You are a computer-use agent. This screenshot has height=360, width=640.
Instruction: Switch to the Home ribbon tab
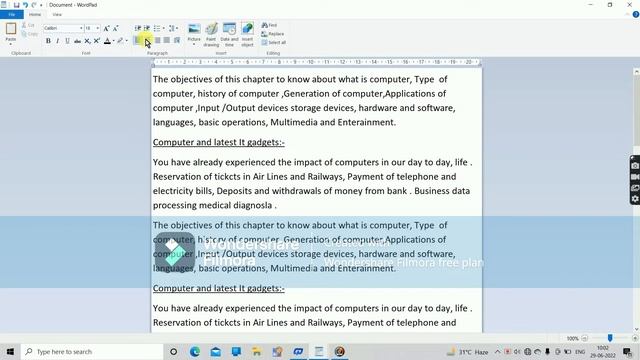(35, 14)
